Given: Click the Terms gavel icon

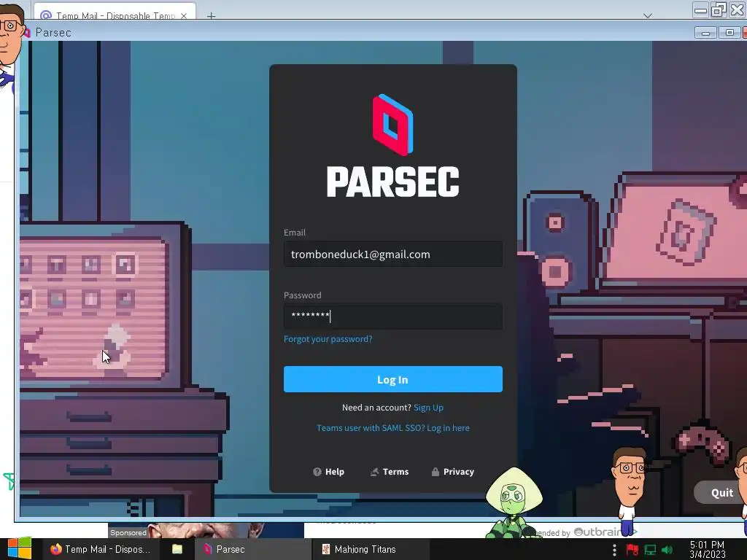Looking at the screenshot, I should [x=375, y=472].
